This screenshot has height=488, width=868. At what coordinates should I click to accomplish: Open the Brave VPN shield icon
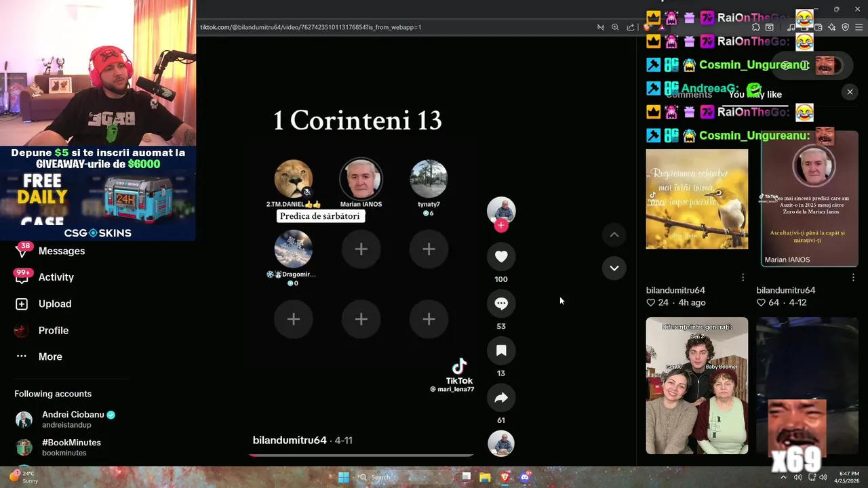click(846, 27)
